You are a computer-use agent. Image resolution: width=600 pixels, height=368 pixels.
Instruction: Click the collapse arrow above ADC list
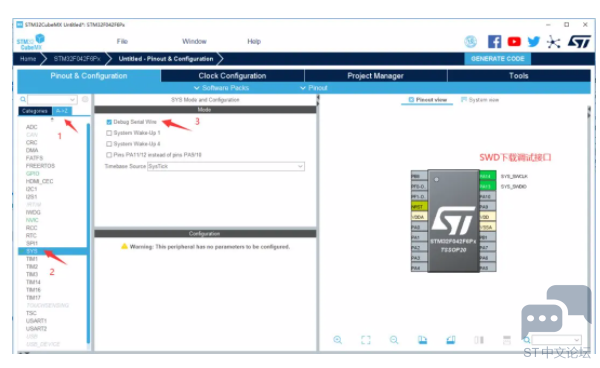(52, 119)
